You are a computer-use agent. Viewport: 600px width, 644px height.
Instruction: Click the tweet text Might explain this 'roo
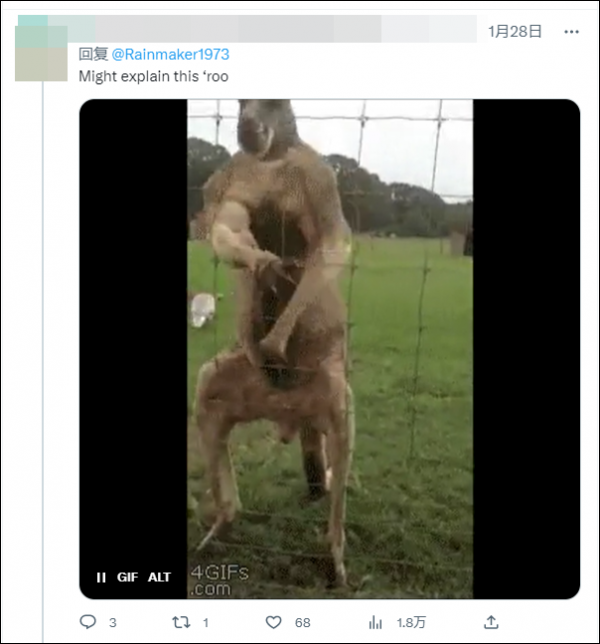[x=154, y=76]
